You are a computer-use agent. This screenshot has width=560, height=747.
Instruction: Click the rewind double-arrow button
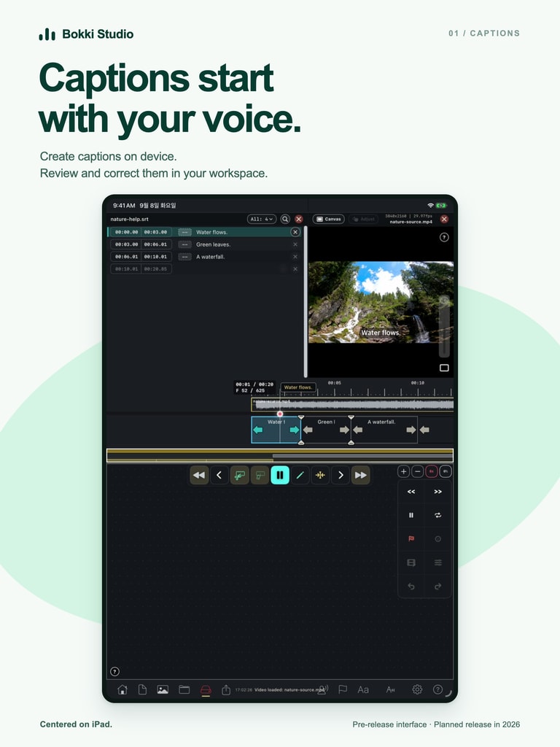pos(199,475)
